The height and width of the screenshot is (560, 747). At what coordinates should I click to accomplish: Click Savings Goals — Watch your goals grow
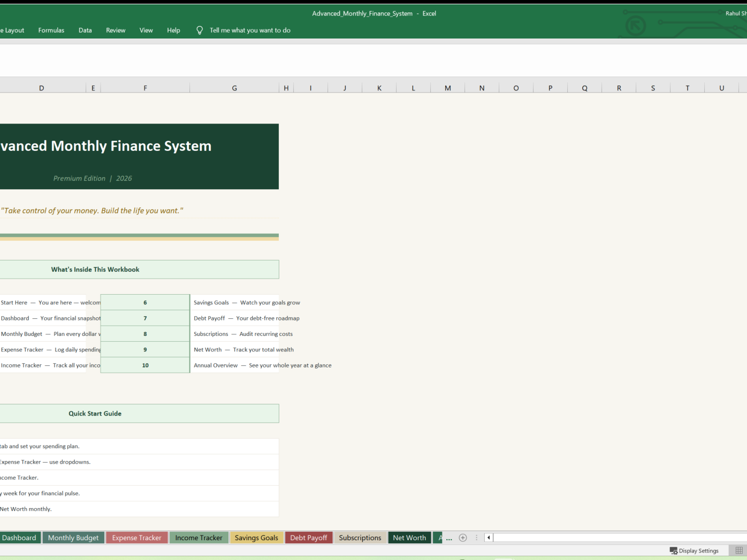pyautogui.click(x=247, y=303)
